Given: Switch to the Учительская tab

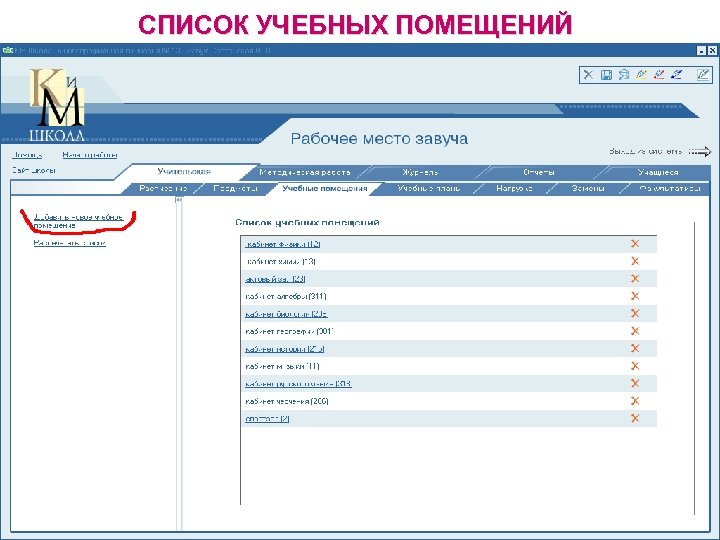Looking at the screenshot, I should 184,172.
